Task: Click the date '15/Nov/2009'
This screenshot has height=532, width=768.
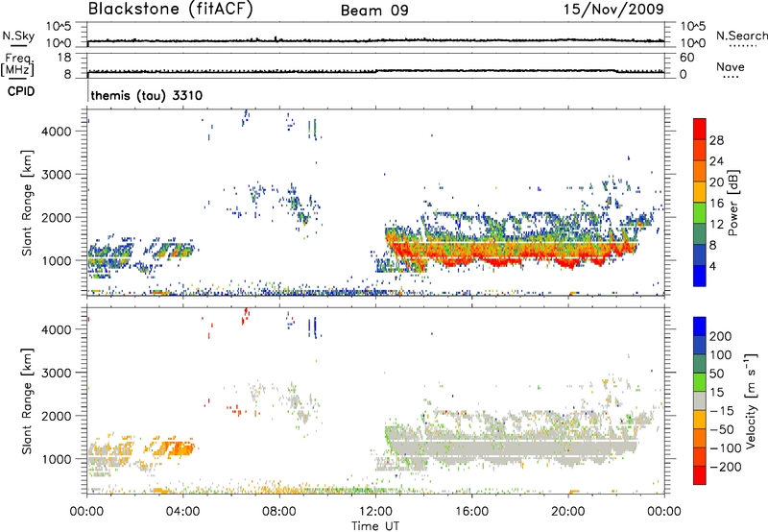Action: pyautogui.click(x=613, y=9)
